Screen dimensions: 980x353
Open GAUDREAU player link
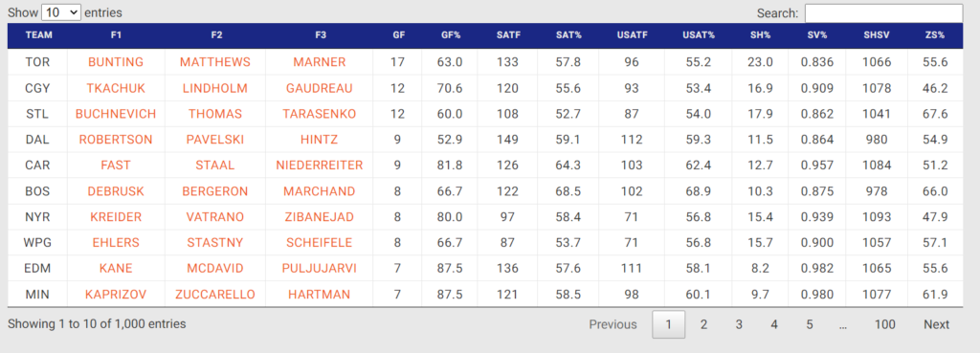tap(320, 88)
